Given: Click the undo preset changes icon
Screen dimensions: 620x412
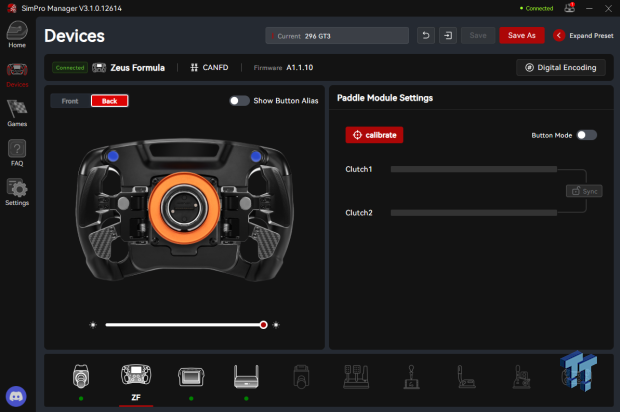Looking at the screenshot, I should coord(426,36).
